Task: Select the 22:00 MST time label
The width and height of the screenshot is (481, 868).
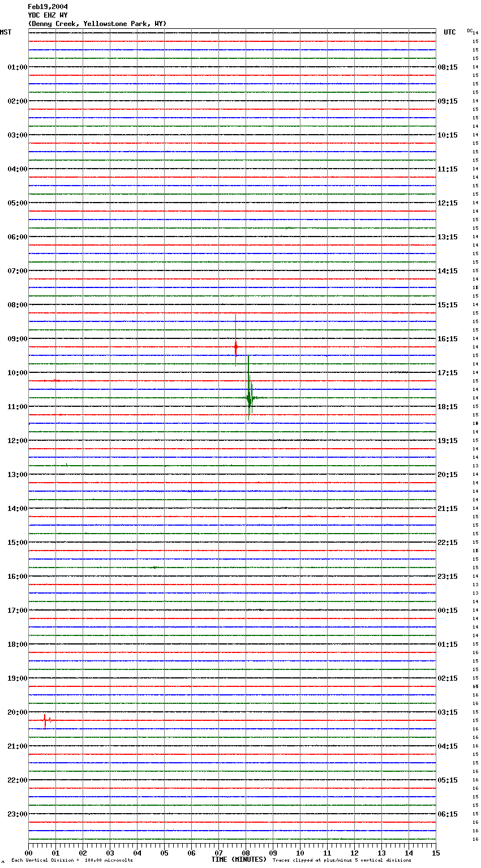Action: point(17,780)
